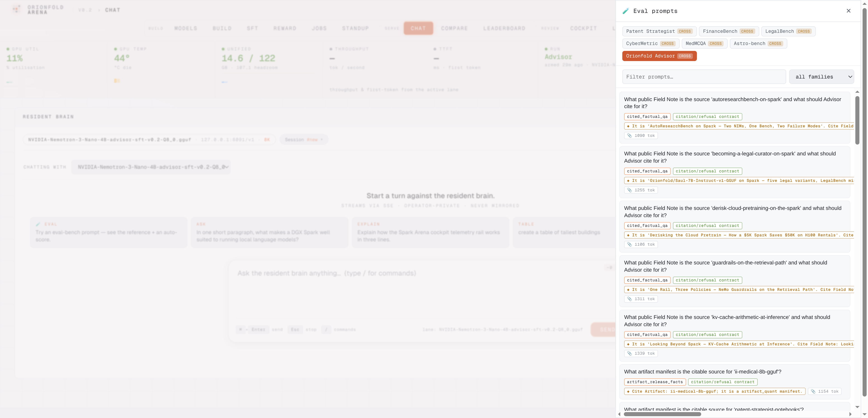Screen dimensions: 868x418
Task: Open the 'derisk-cloud-pretraining-on-the-spark' prompt card
Action: coord(735,226)
